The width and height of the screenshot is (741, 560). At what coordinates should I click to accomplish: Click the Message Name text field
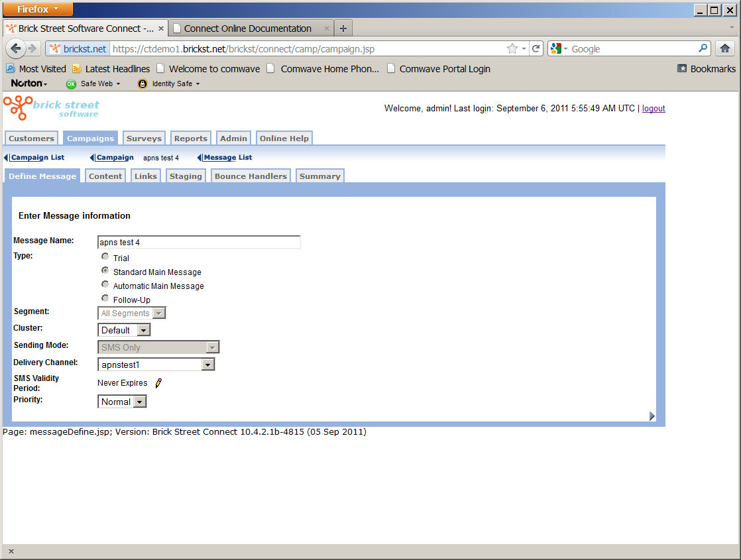point(199,243)
